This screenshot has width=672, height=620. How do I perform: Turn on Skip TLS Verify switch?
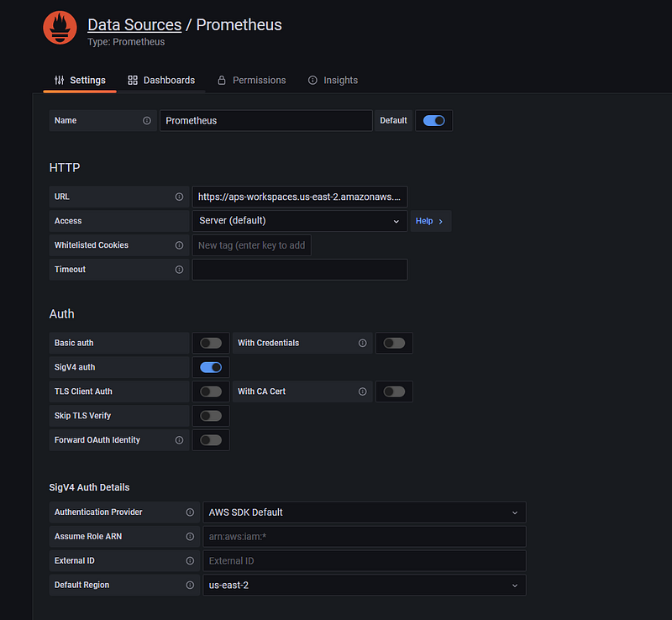tap(211, 416)
